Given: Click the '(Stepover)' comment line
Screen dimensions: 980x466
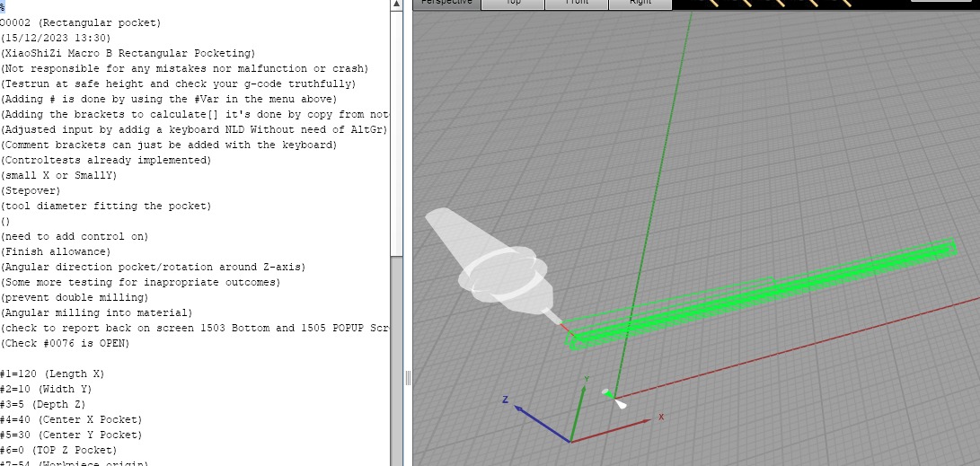Looking at the screenshot, I should coord(31,190).
